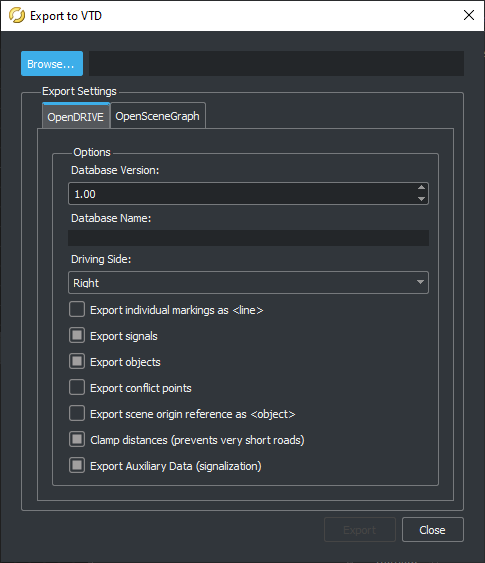Enable Export conflict points checkbox
Screen dimensions: 485x563
(77, 387)
